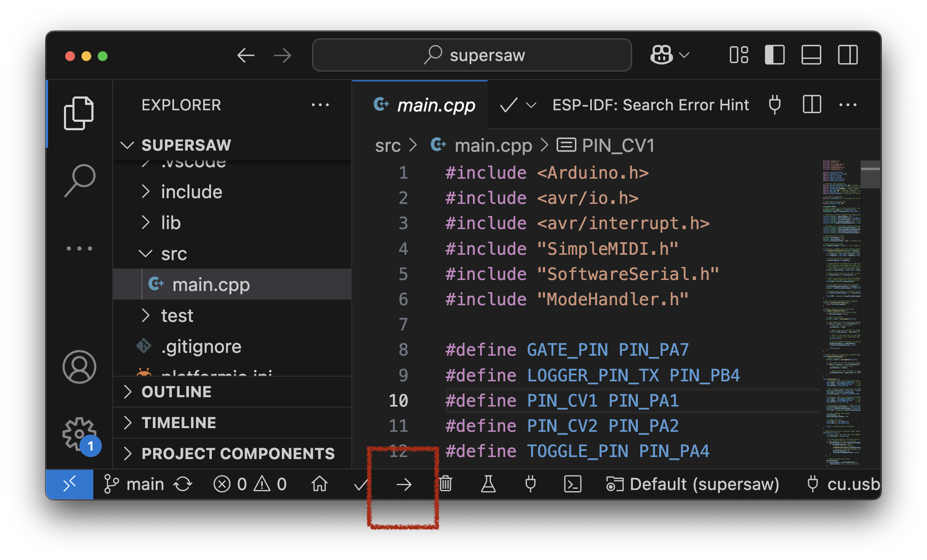Open a new terminal from status bar
The height and width of the screenshot is (560, 927).
[573, 484]
